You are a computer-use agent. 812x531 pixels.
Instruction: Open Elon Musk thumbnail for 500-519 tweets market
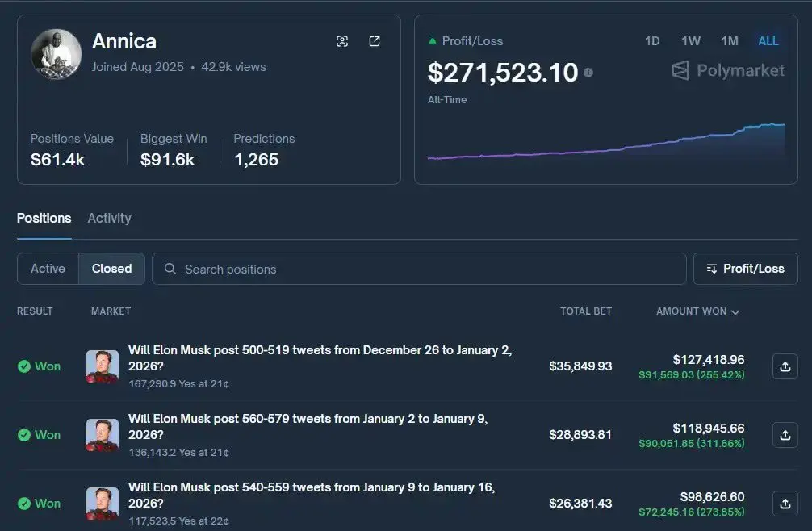[x=102, y=366]
